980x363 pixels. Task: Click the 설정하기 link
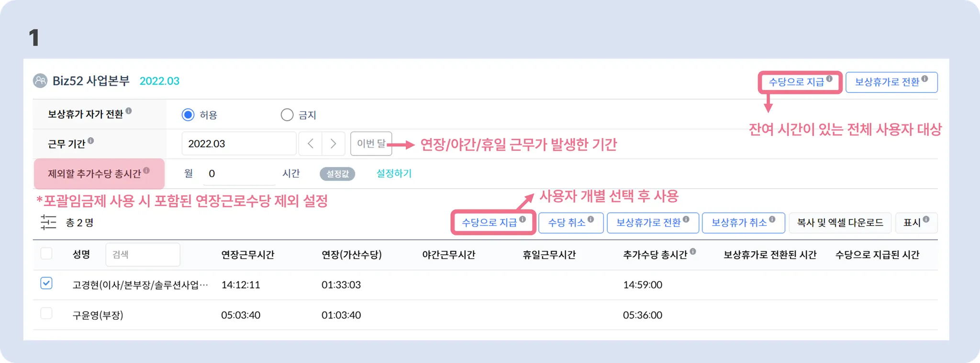click(394, 173)
